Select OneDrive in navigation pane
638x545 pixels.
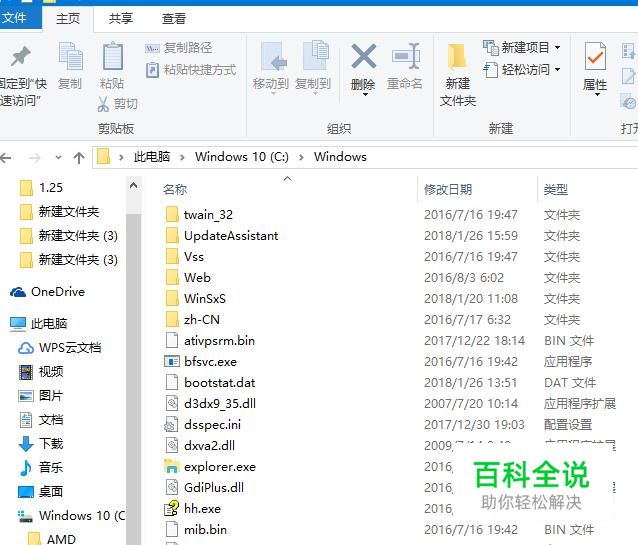[x=47, y=291]
